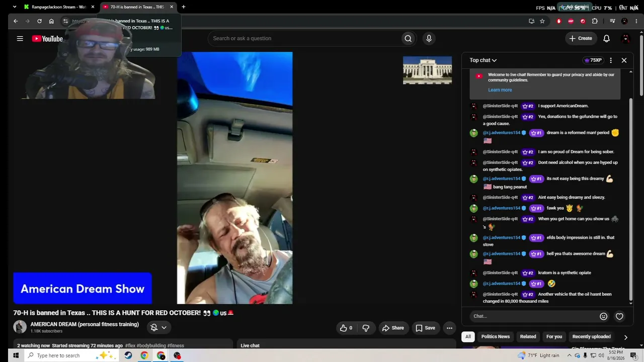Open Steam from the taskbar
The width and height of the screenshot is (644, 362).
128,355
